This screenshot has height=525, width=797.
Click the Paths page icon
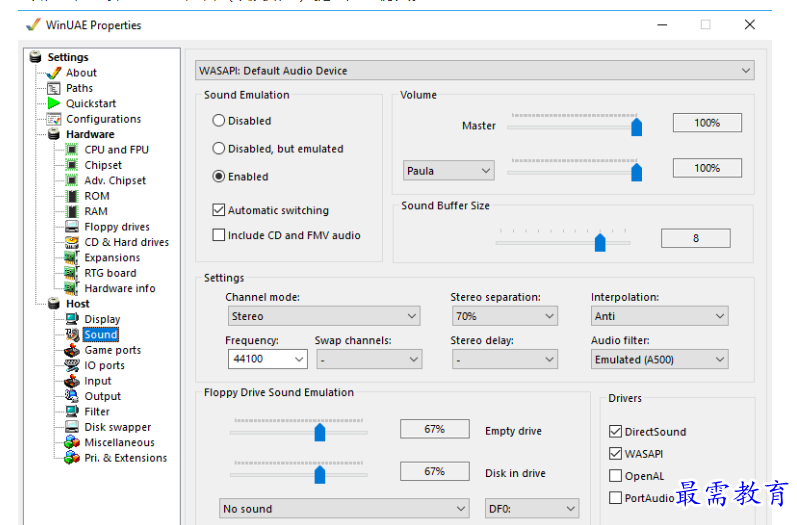[54, 88]
